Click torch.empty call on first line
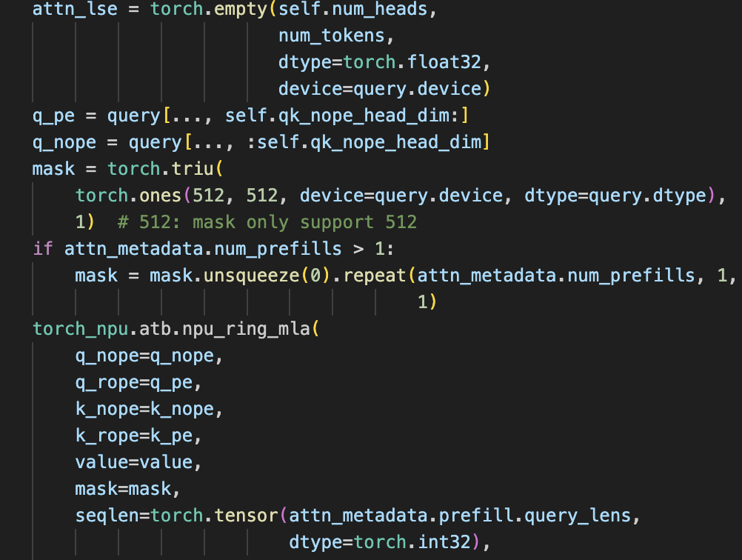Screen dimensions: 742x560 (209, 9)
